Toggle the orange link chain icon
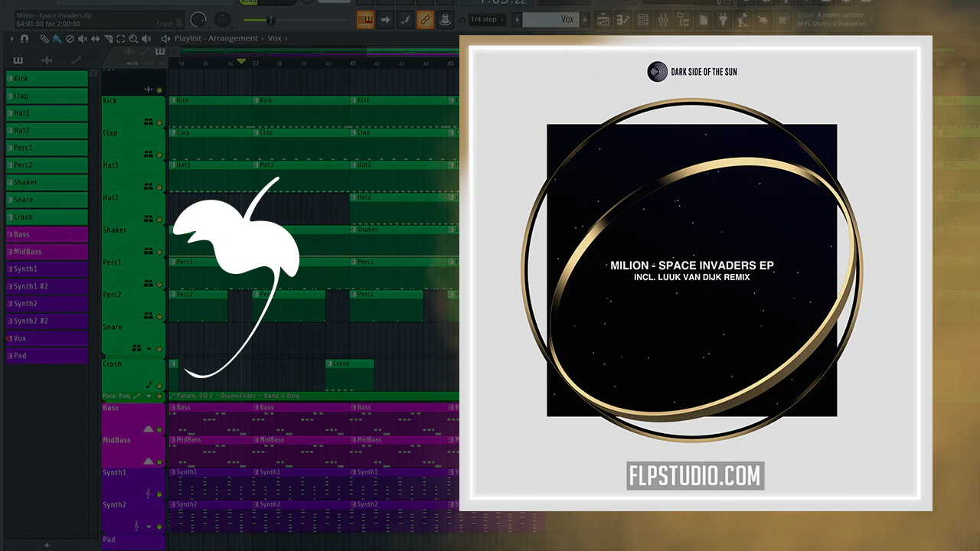The image size is (980, 551). pyautogui.click(x=426, y=19)
